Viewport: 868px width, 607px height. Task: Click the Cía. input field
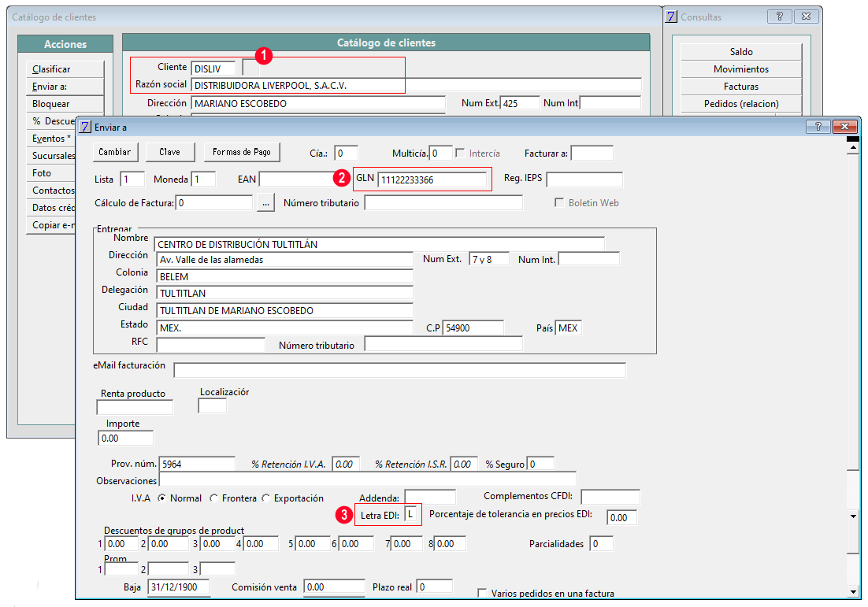[346, 154]
